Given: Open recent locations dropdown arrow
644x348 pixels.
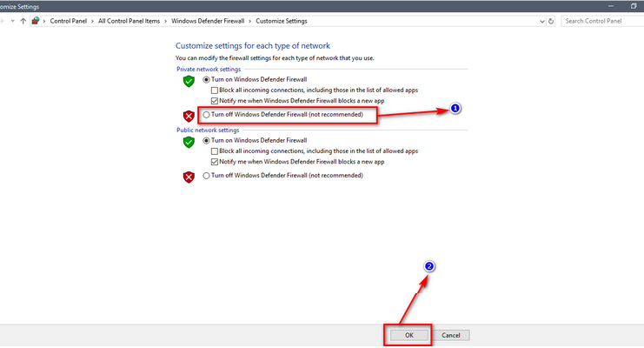Looking at the screenshot, I should [13, 21].
